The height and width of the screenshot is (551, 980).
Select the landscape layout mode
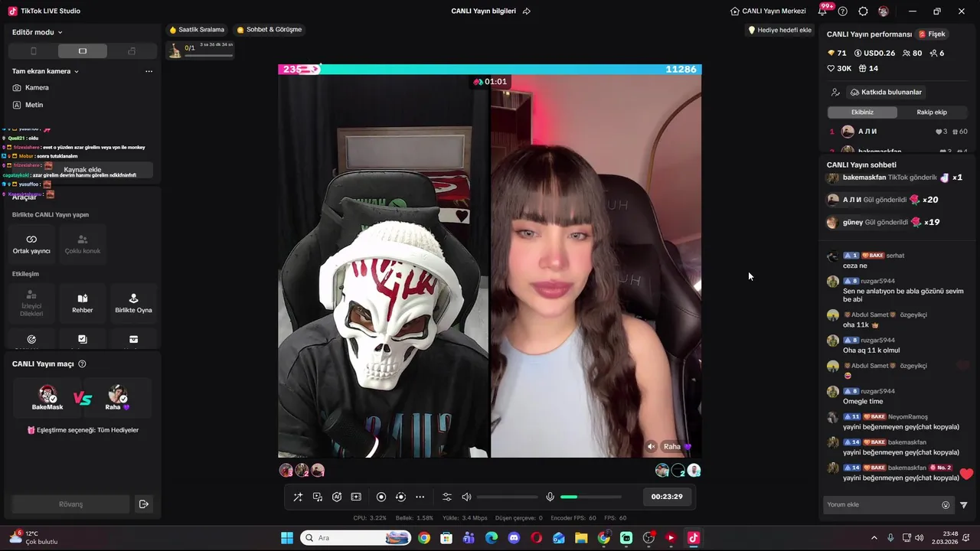(83, 51)
